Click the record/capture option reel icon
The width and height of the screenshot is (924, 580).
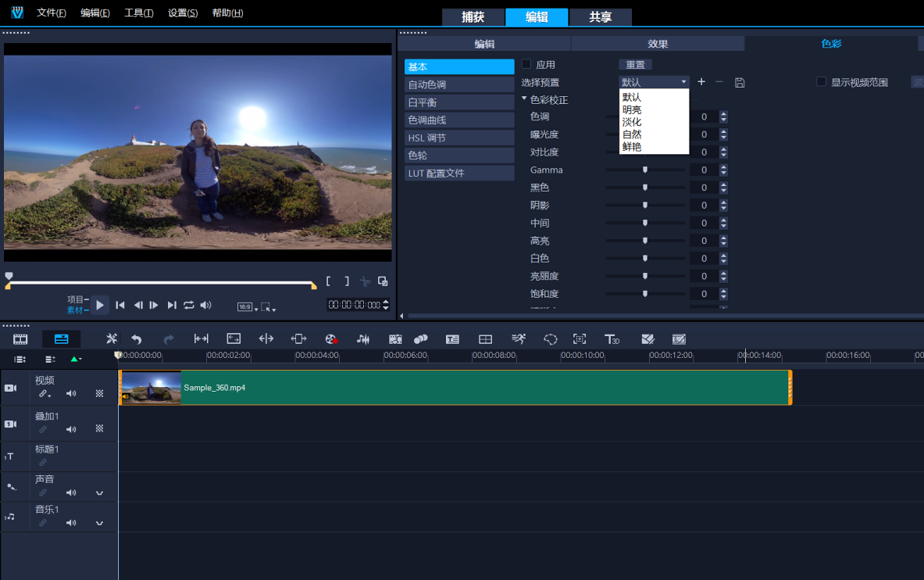click(331, 339)
